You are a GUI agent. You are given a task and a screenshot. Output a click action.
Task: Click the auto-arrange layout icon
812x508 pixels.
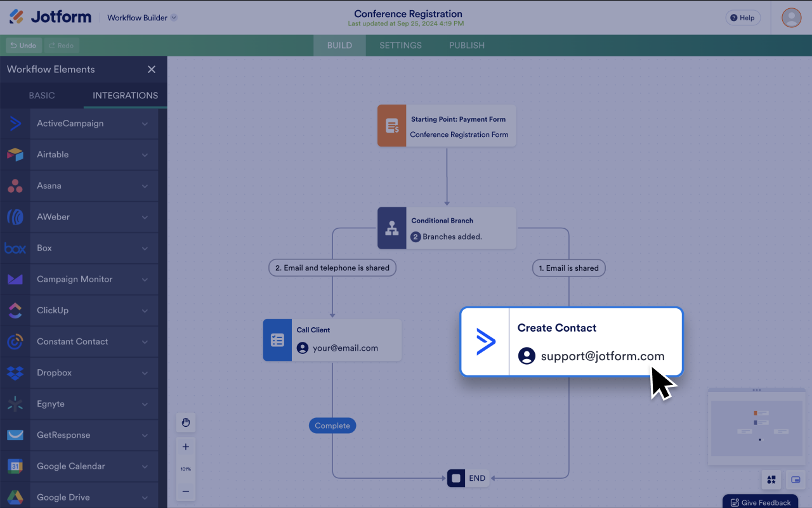771,479
